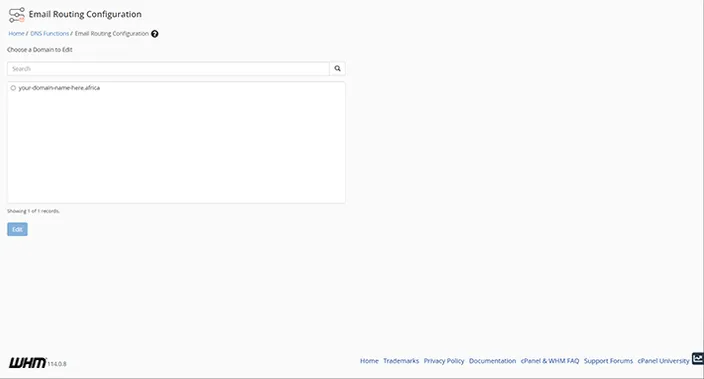Open the Privacy Policy footer link
Image resolution: width=704 pixels, height=379 pixels.
coord(444,361)
